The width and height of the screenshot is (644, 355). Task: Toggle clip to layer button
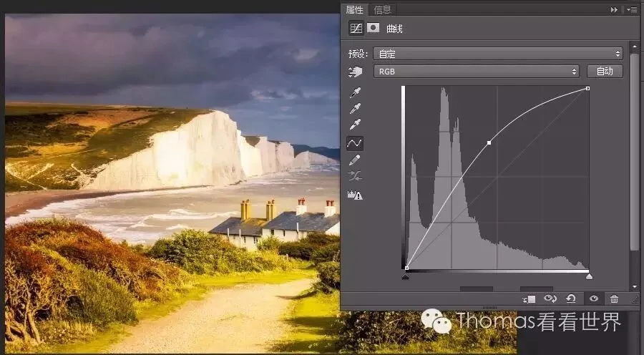[529, 299]
